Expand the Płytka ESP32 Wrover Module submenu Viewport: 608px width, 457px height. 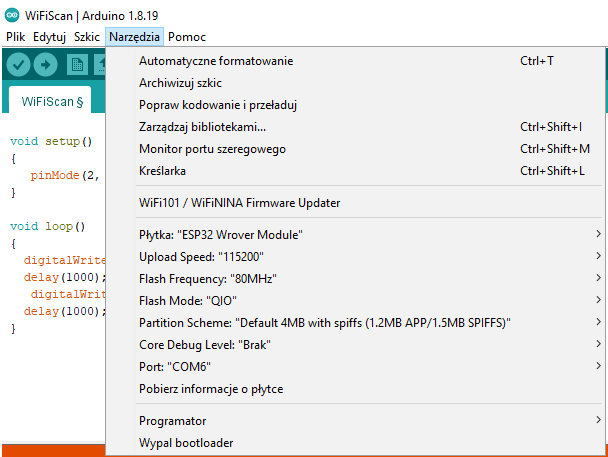click(370, 235)
